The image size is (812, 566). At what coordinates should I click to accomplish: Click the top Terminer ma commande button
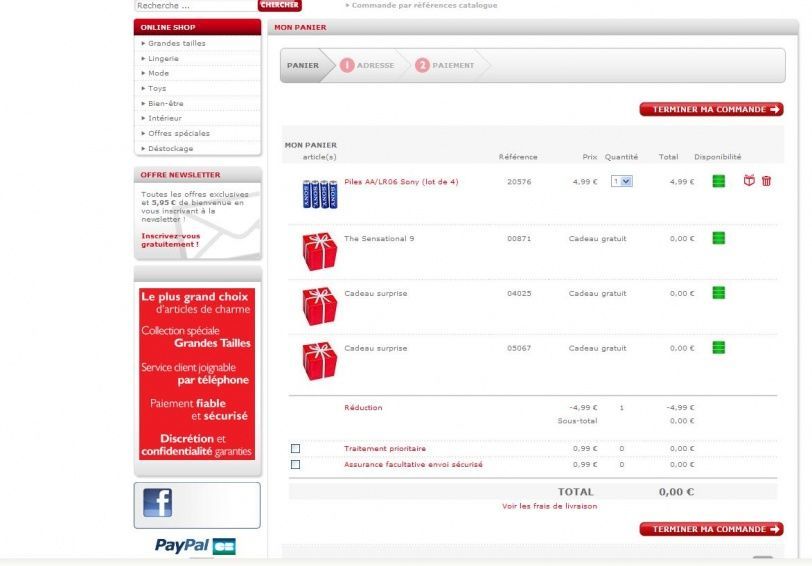711,109
